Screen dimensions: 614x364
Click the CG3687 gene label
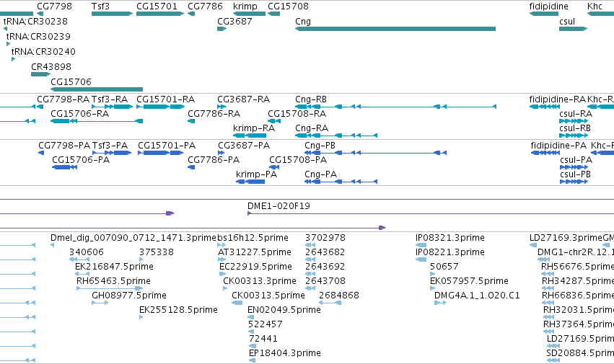[x=235, y=21]
